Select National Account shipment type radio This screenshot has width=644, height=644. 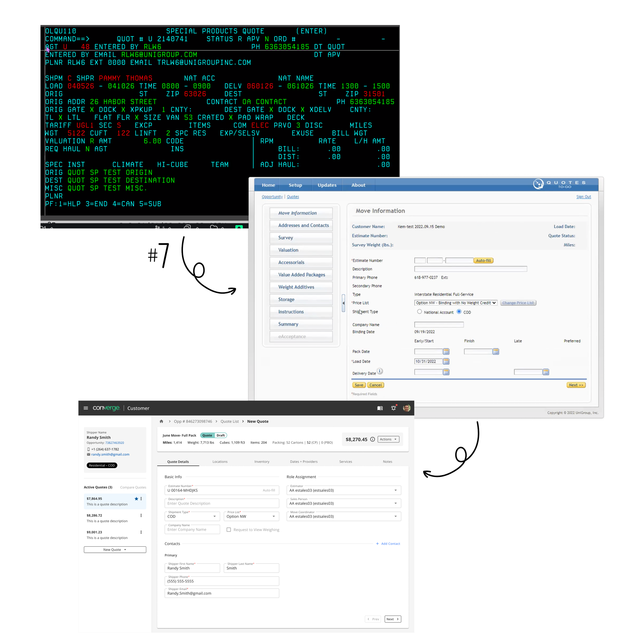419,312
